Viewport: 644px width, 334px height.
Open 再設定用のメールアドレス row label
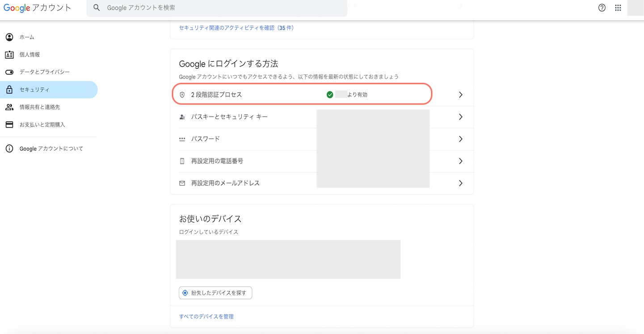pos(225,183)
